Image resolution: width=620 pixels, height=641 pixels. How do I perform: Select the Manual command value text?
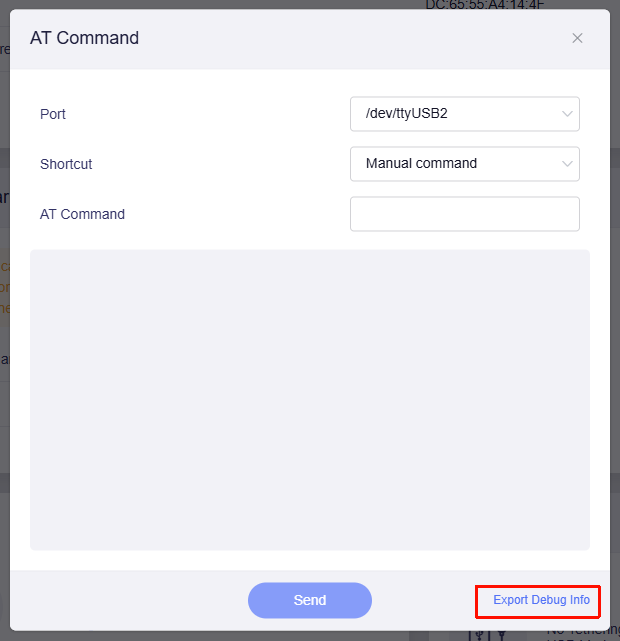pos(421,163)
